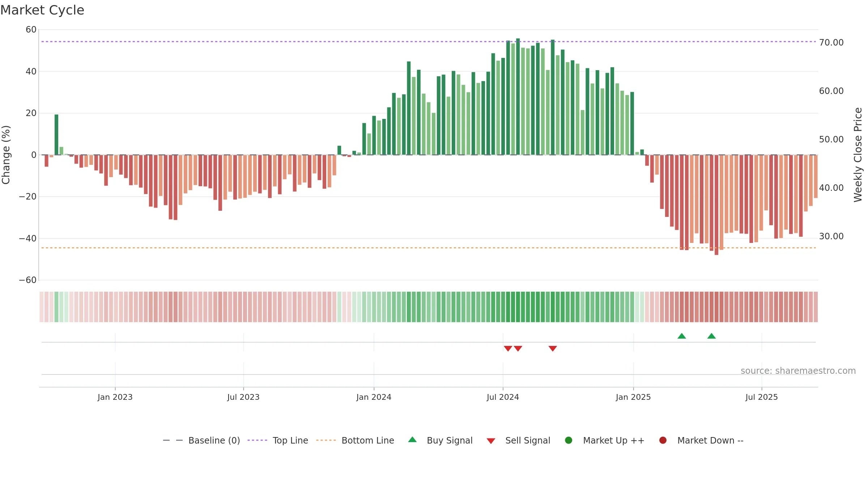Click the purple dotted top line on chart
The width and height of the screenshot is (868, 488).
tap(429, 42)
